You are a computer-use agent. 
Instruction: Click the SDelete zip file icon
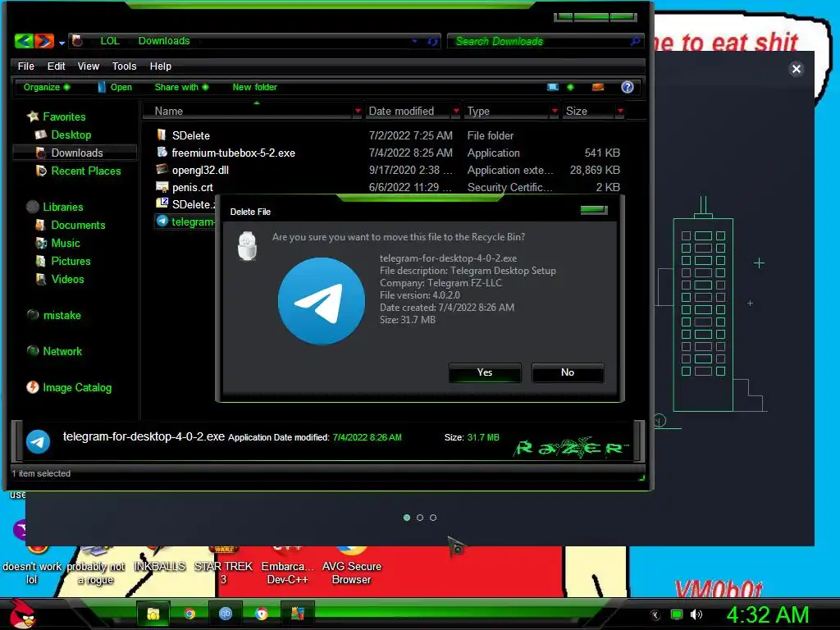[x=162, y=203]
